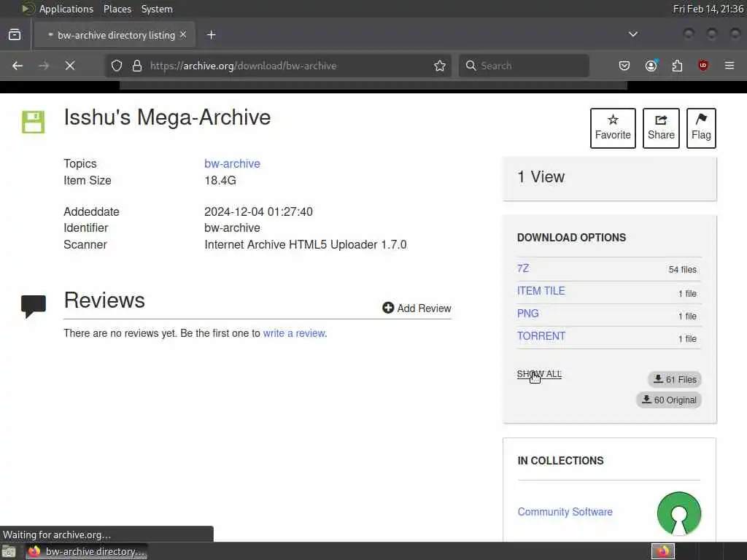Image resolution: width=747 pixels, height=560 pixels.
Task: Click the Add Review plus icon
Action: tap(388, 308)
